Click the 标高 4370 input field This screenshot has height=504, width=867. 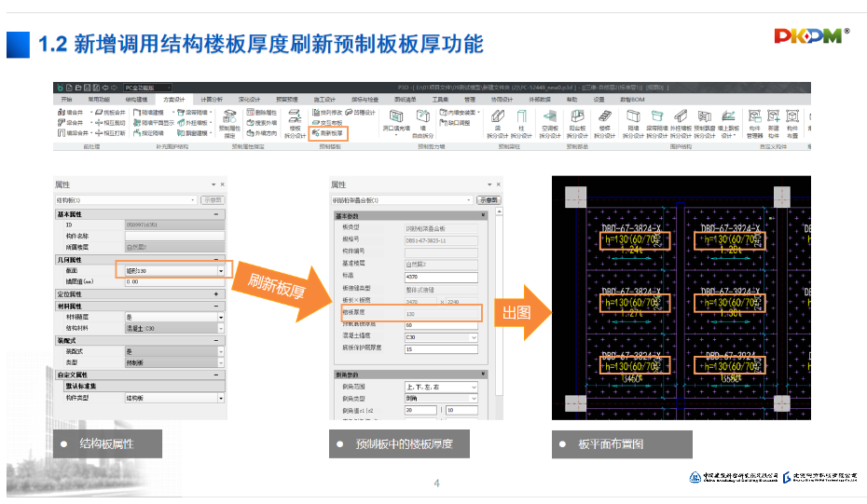(x=441, y=277)
